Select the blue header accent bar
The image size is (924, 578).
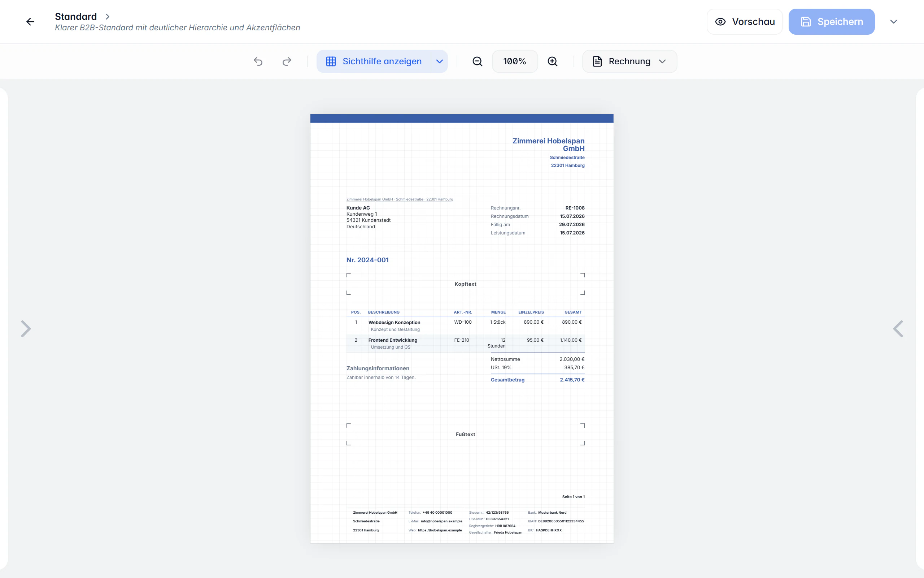coord(462,118)
